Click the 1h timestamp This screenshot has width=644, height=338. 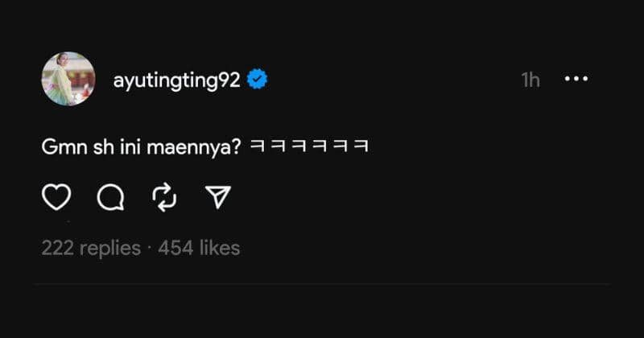click(530, 80)
